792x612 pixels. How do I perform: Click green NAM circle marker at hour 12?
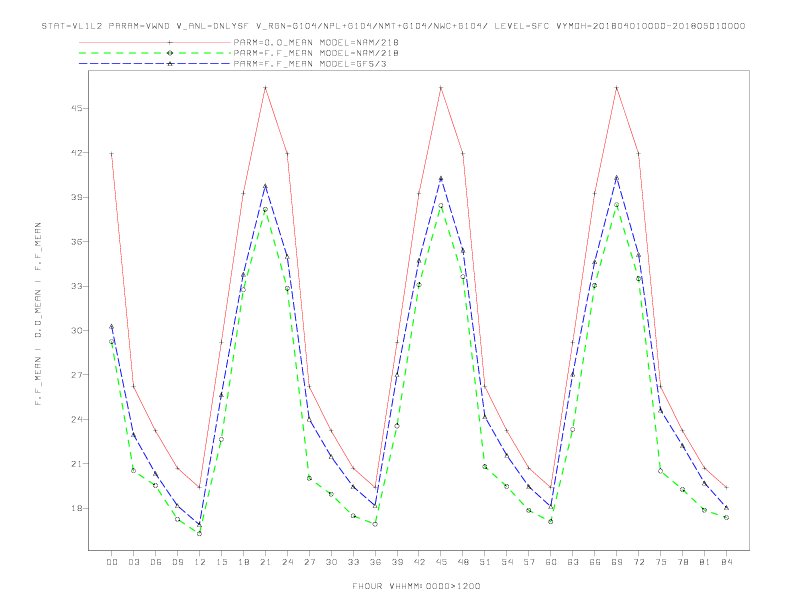(x=200, y=533)
